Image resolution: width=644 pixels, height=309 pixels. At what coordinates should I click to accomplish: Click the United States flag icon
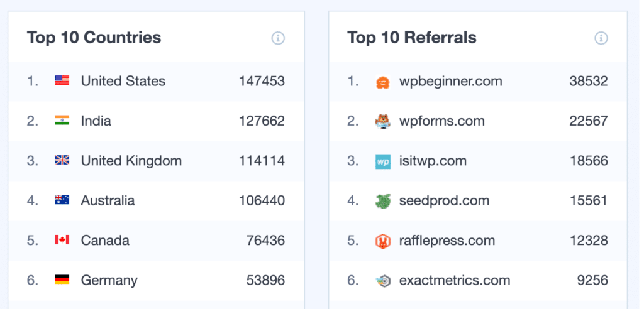[62, 80]
